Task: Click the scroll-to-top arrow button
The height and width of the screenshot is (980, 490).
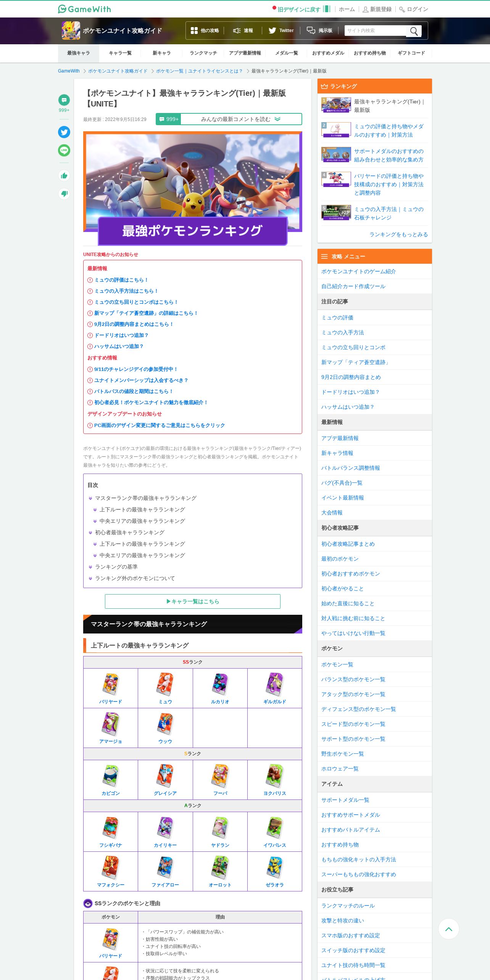Action: [449, 929]
